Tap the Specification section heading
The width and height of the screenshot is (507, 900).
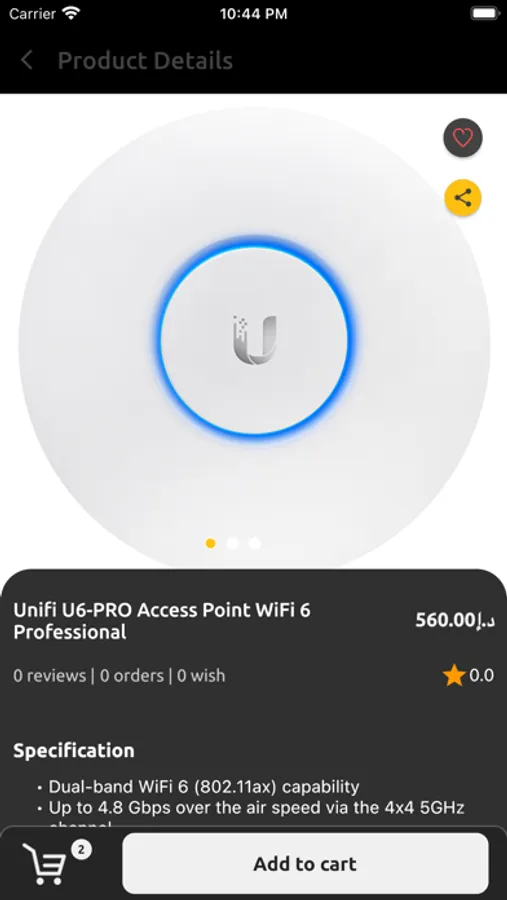73,751
